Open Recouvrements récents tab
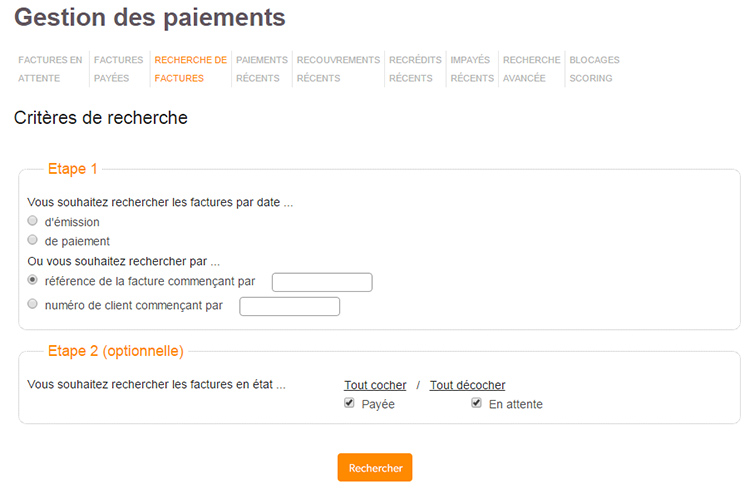Screen dimensions: 750x489 point(338,69)
